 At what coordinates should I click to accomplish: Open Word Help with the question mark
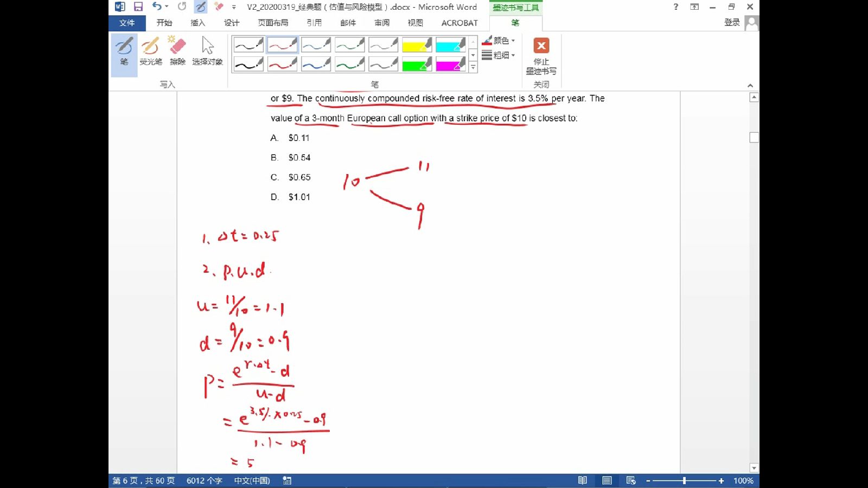675,7
